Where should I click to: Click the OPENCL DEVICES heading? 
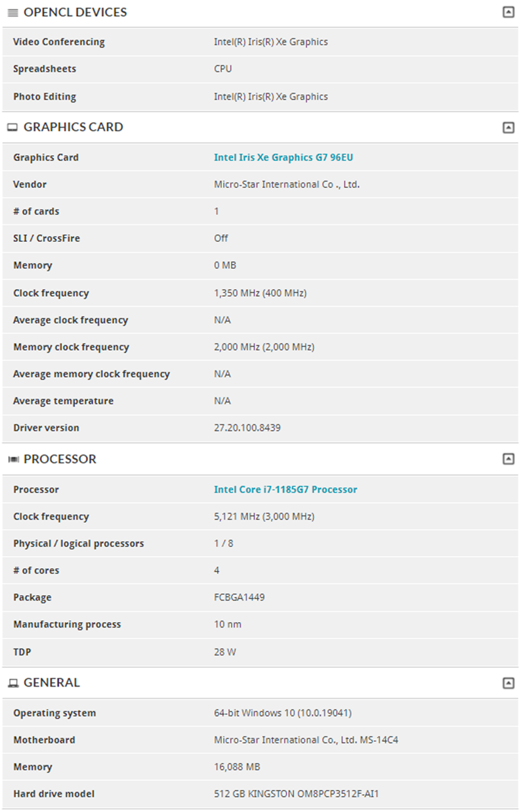tap(75, 12)
